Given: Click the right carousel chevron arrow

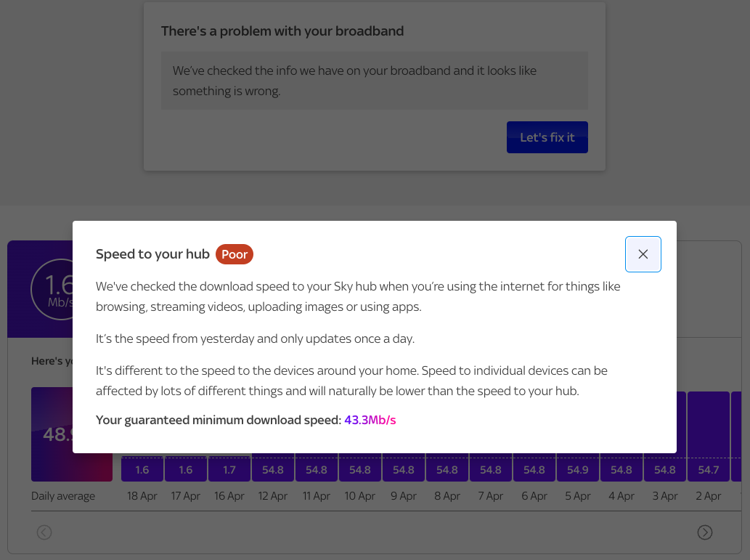Looking at the screenshot, I should pos(705,532).
